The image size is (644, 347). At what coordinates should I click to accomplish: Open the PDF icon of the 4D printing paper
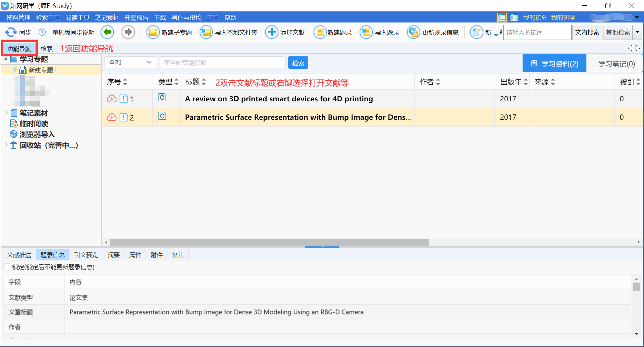111,98
